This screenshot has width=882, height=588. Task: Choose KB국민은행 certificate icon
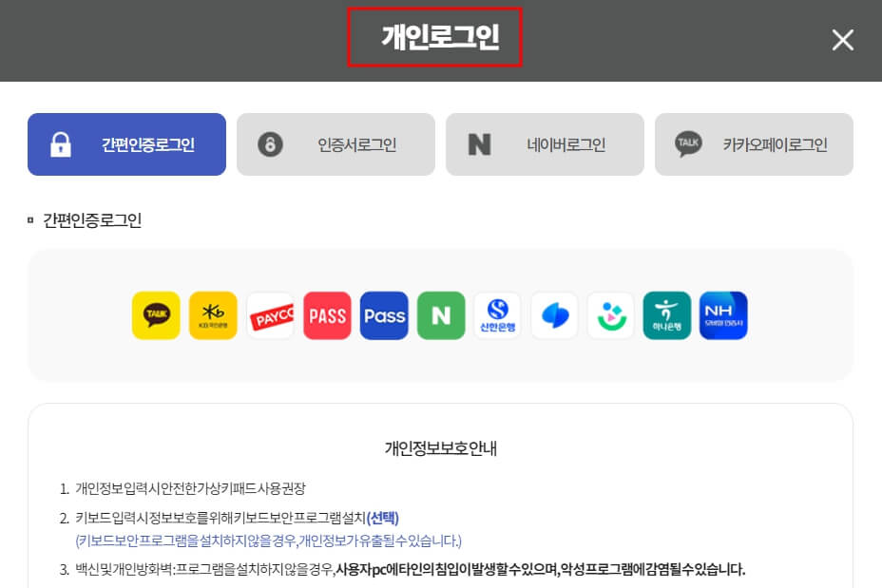(213, 314)
